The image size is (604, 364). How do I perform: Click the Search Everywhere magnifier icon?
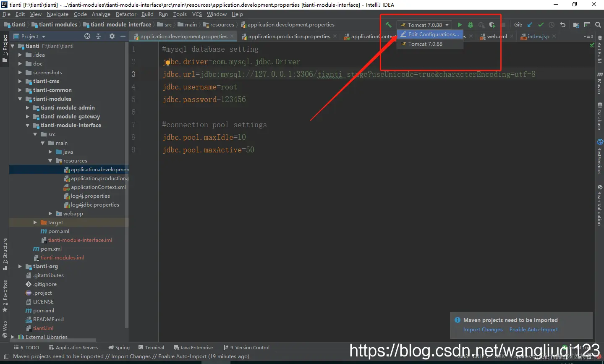pyautogui.click(x=598, y=25)
